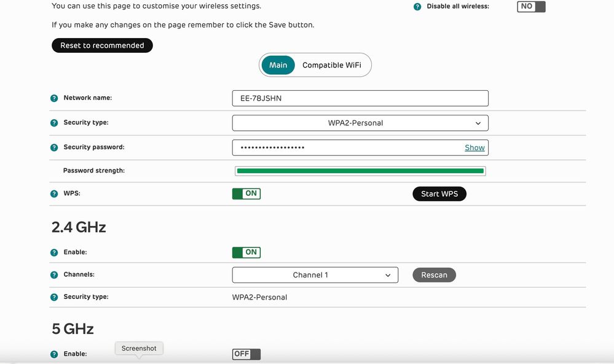Click help icon for 5 GHz Enable
The height and width of the screenshot is (364, 614).
pyautogui.click(x=54, y=354)
